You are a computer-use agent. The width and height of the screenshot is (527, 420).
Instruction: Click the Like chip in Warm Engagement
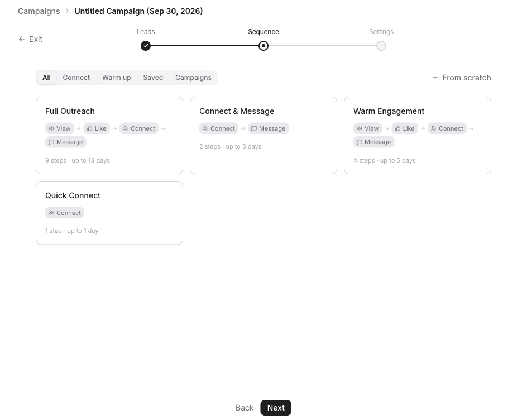pos(405,128)
